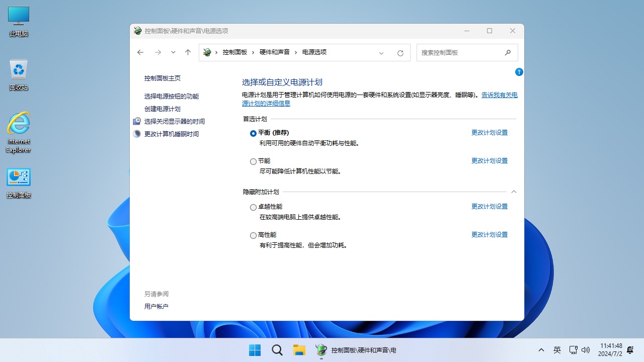Open 控制面板主页 from the sidebar
This screenshot has height=362, width=644.
coord(163,78)
